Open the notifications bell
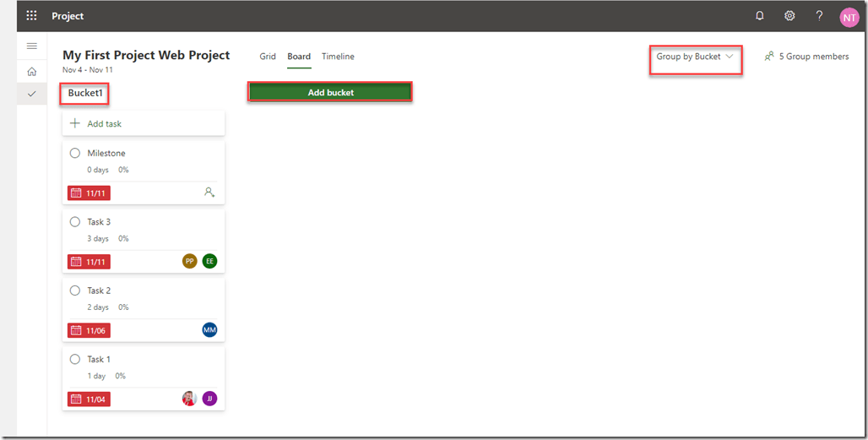 [x=760, y=16]
